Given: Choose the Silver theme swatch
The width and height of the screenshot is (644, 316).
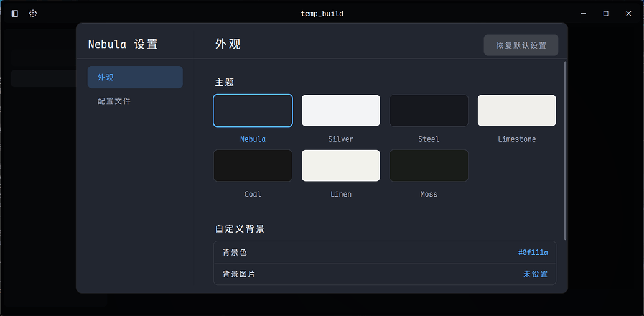Looking at the screenshot, I should tap(341, 110).
